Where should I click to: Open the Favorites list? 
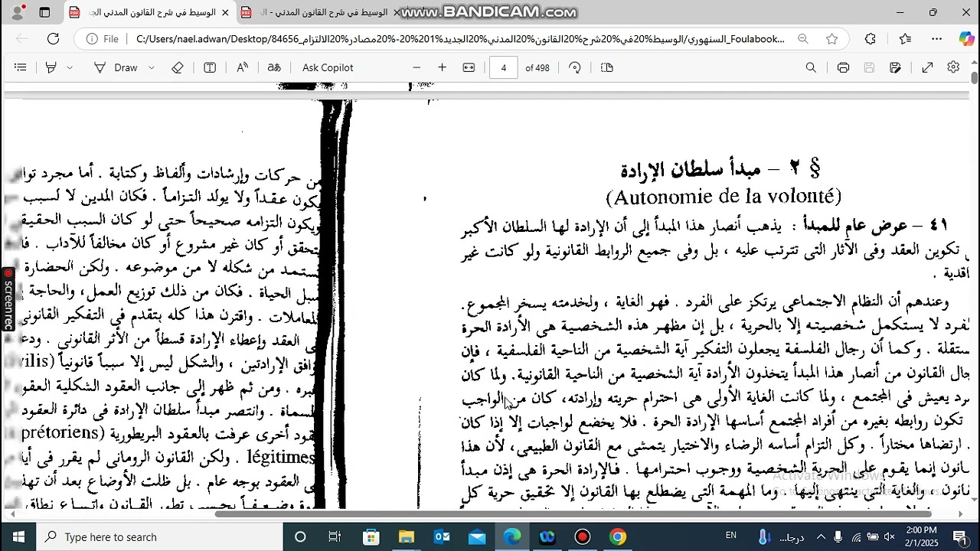905,38
